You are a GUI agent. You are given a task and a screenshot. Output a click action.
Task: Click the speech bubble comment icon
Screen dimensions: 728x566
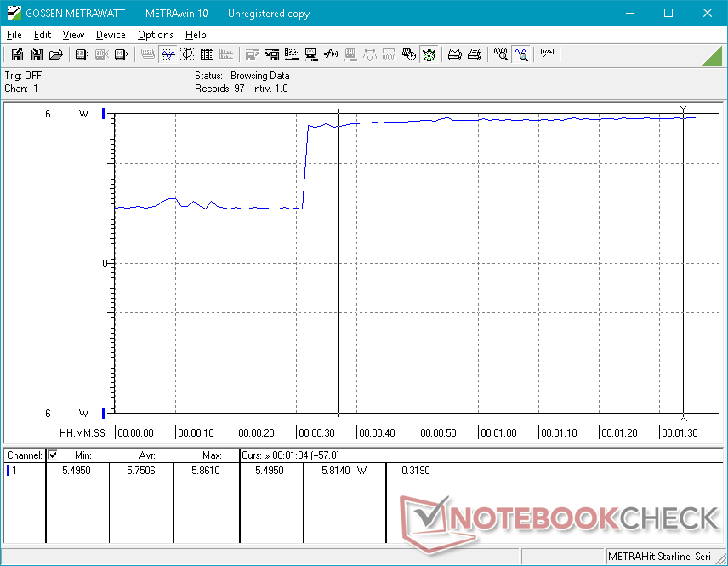coord(547,54)
